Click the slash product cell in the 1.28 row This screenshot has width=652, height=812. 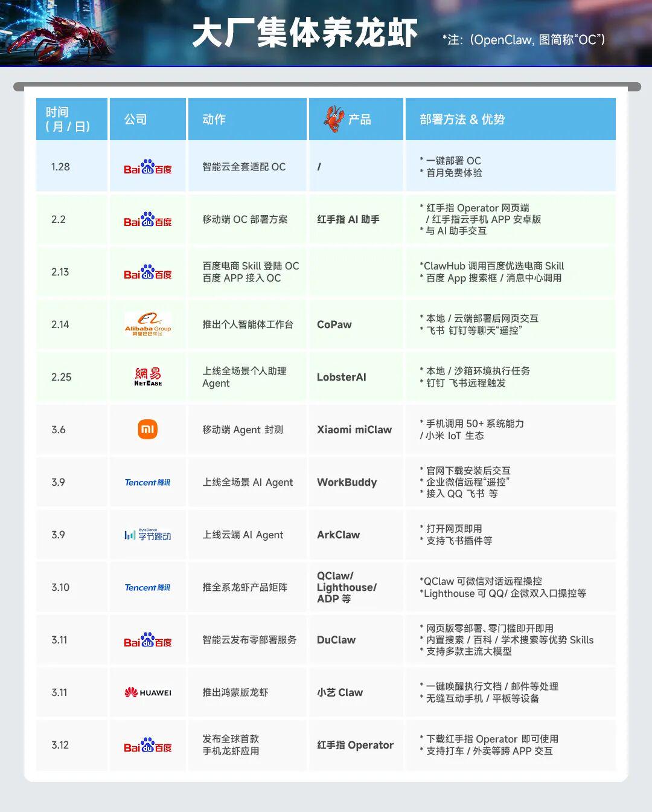(x=319, y=167)
